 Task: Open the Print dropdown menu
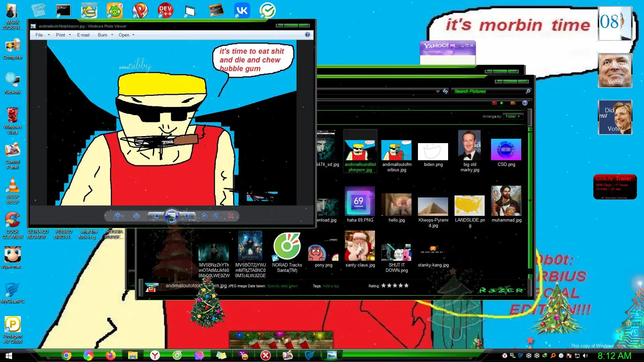point(63,35)
